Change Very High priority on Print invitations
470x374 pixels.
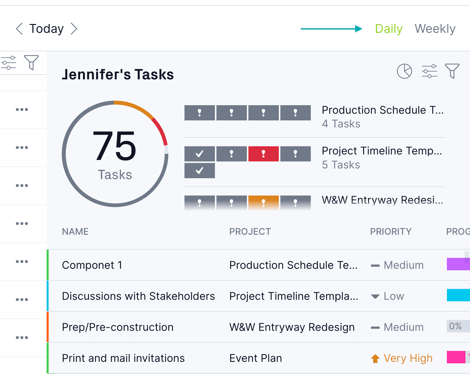[401, 358]
